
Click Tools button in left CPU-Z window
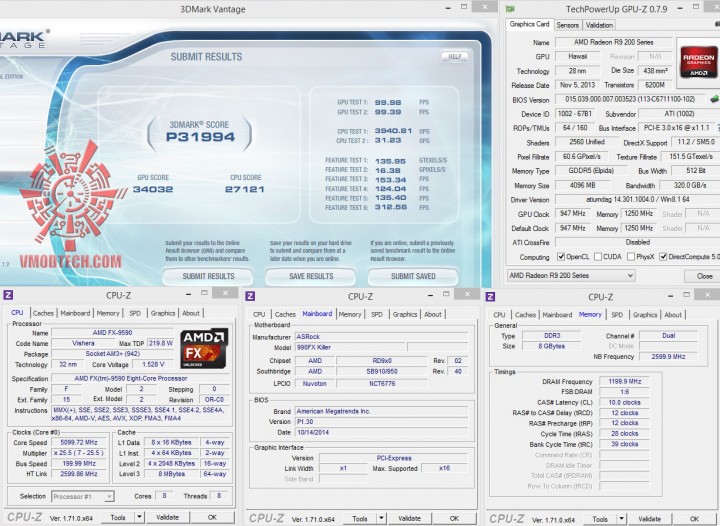click(x=118, y=517)
